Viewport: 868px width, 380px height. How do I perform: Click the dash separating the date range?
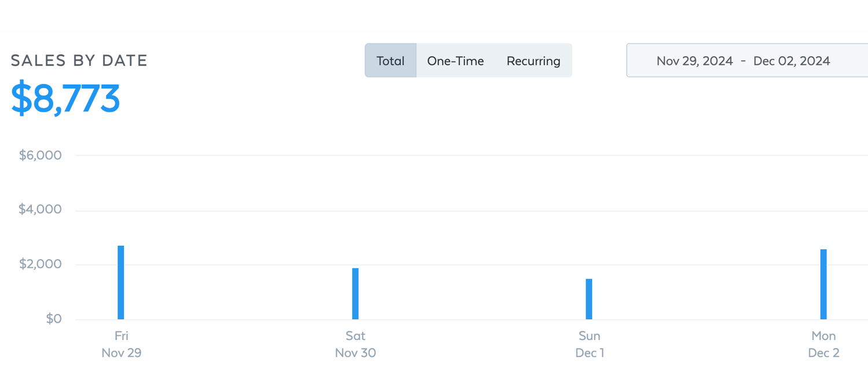point(743,61)
